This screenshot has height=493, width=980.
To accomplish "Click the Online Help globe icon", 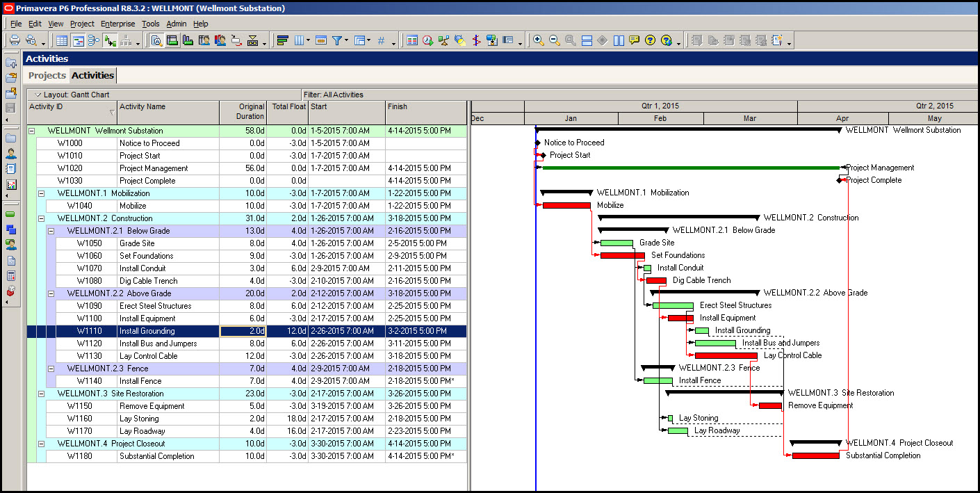I will (x=667, y=40).
